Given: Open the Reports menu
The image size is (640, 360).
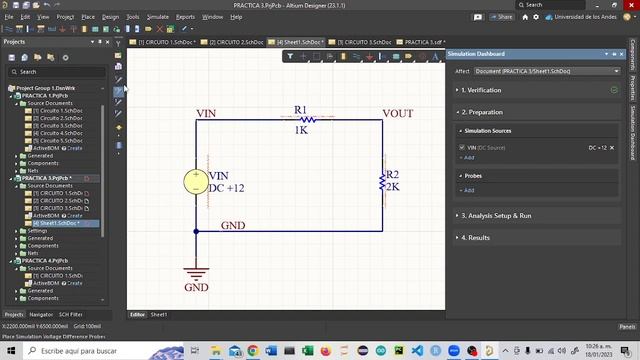Looking at the screenshot, I should click(x=185, y=17).
